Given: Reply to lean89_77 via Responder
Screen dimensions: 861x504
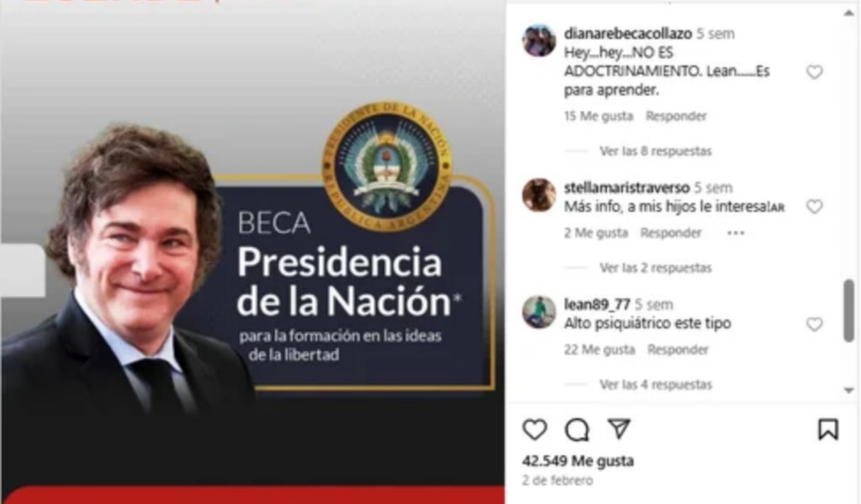Looking at the screenshot, I should coord(678,350).
